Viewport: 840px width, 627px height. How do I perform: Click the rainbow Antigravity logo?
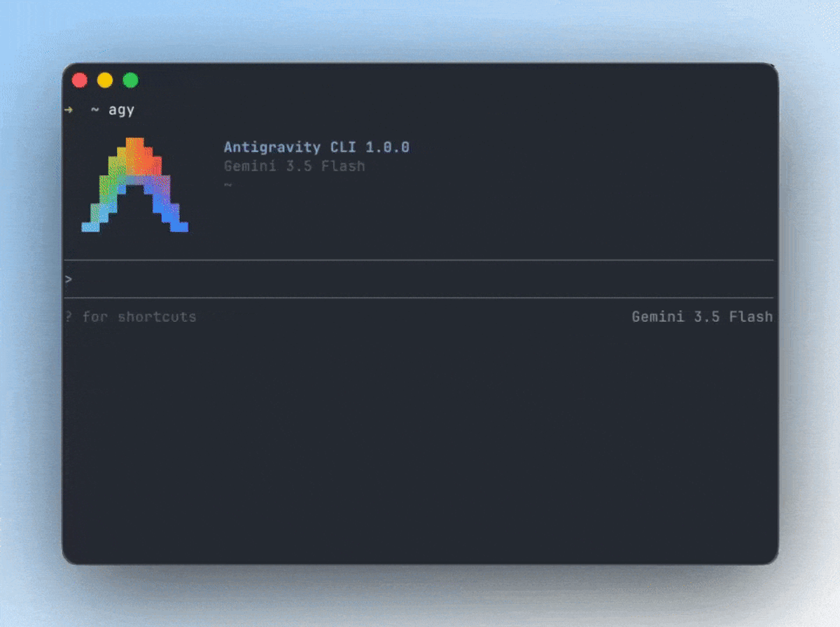tap(135, 185)
